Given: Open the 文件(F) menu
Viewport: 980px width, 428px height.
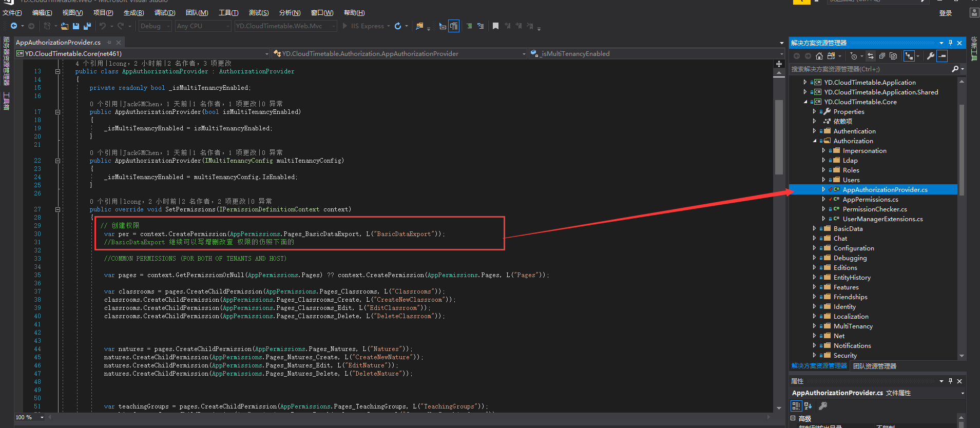Looking at the screenshot, I should point(12,13).
